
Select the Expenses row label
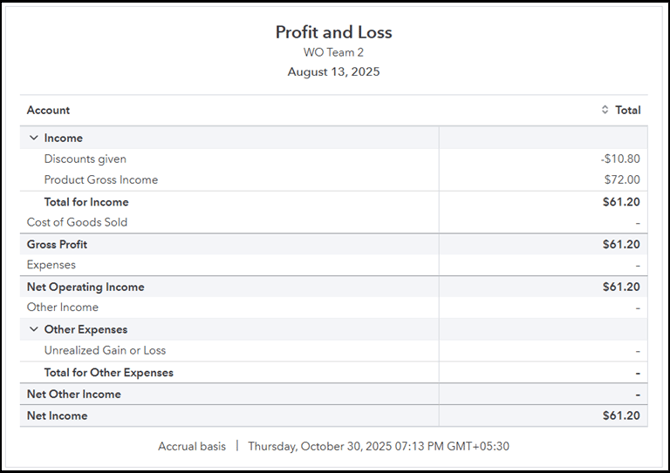[51, 265]
